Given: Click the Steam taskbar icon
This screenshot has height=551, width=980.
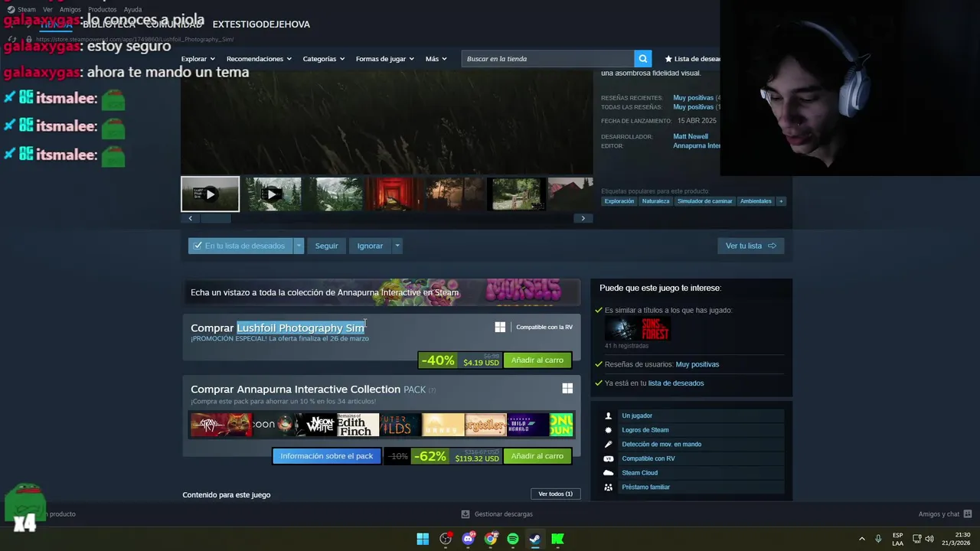Looking at the screenshot, I should coord(535,539).
